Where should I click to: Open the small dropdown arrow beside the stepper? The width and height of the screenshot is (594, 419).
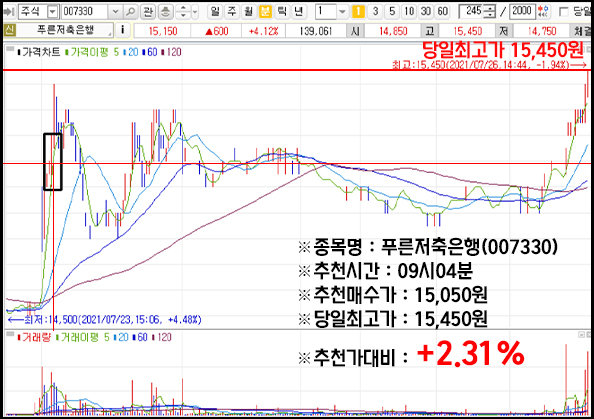[x=195, y=12]
